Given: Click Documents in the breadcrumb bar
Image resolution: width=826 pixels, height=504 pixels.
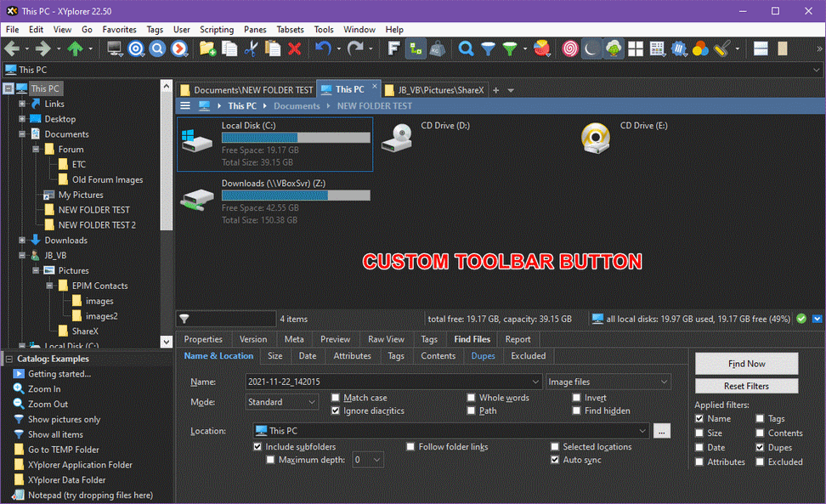Looking at the screenshot, I should [297, 106].
